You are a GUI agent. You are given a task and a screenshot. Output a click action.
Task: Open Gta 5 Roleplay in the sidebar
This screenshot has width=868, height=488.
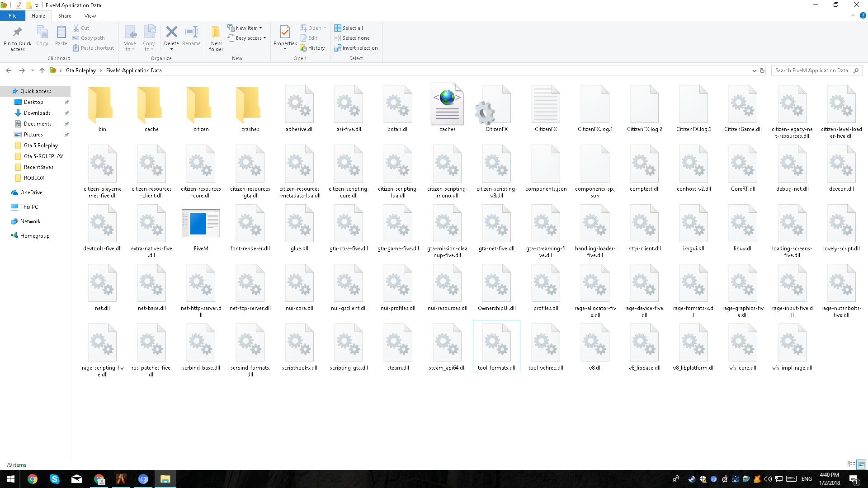[41, 145]
